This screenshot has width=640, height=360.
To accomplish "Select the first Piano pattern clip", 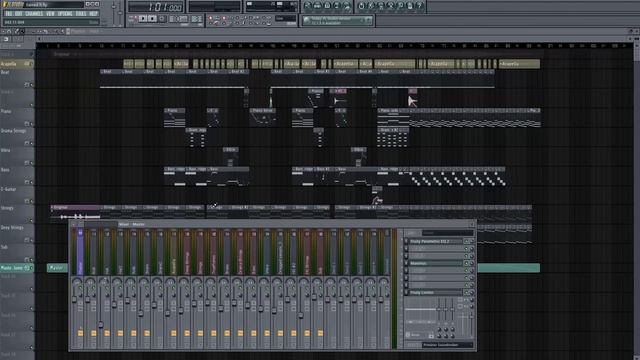I will pyautogui.click(x=175, y=118).
